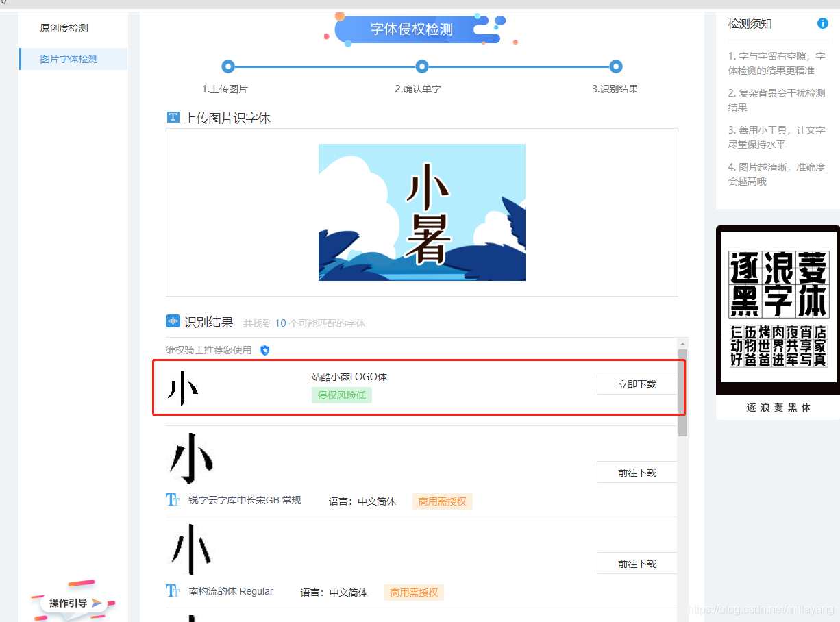
Task: Click the 上传图片识字体 heading icon
Action: point(173,117)
